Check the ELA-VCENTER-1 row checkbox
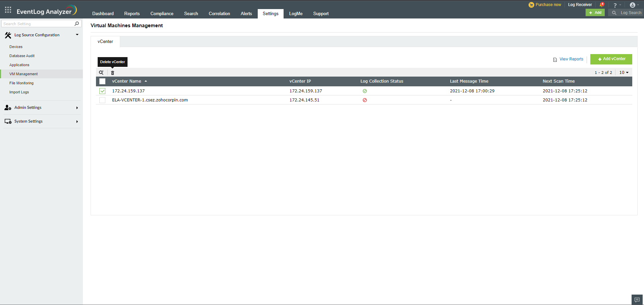 tap(102, 100)
